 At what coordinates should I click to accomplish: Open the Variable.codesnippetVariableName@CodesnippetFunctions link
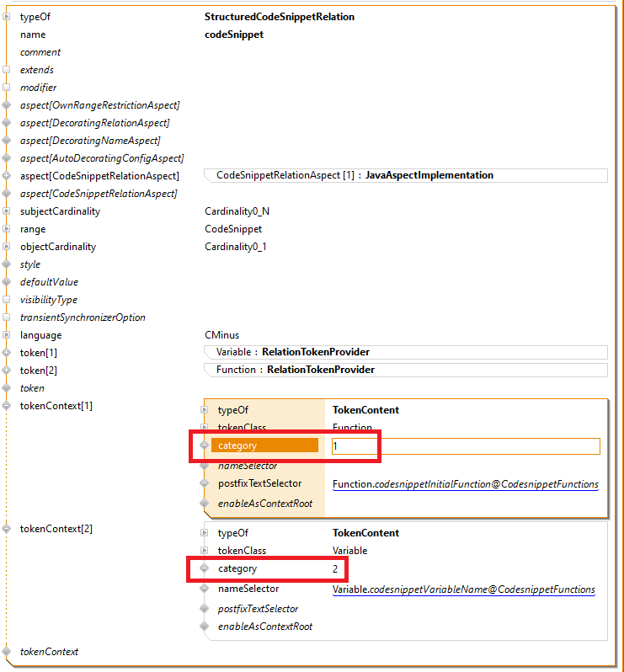click(463, 589)
